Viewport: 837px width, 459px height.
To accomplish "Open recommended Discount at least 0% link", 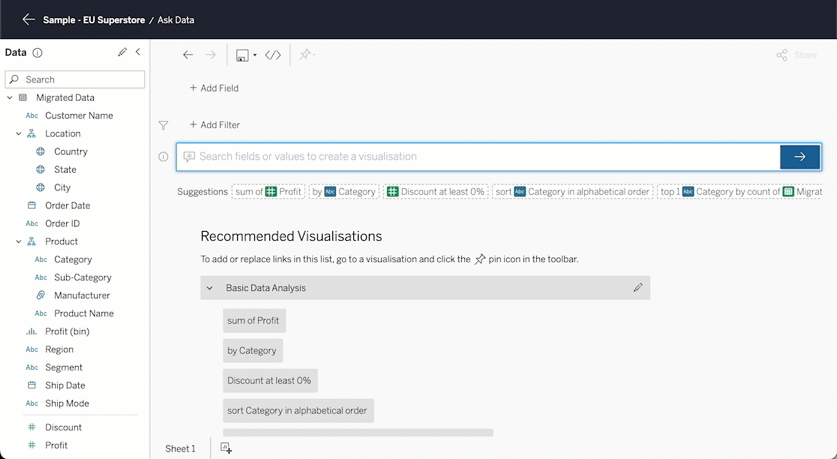I will 270,381.
